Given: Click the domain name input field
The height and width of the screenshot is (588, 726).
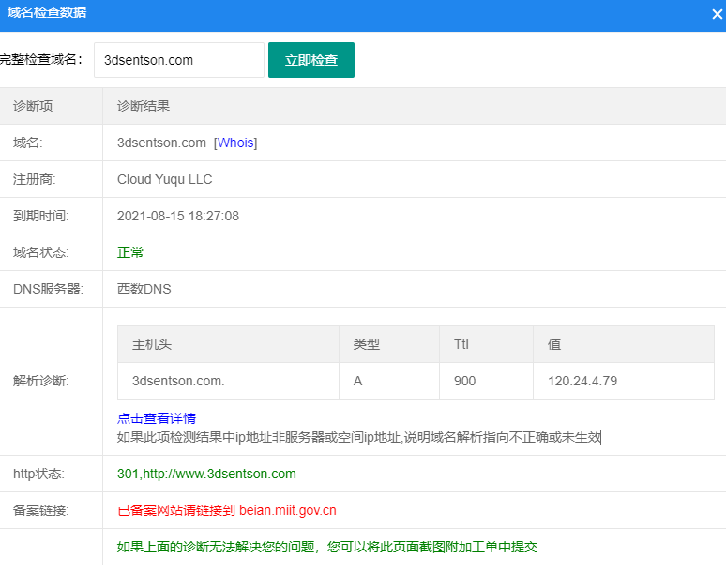Looking at the screenshot, I should pos(178,60).
